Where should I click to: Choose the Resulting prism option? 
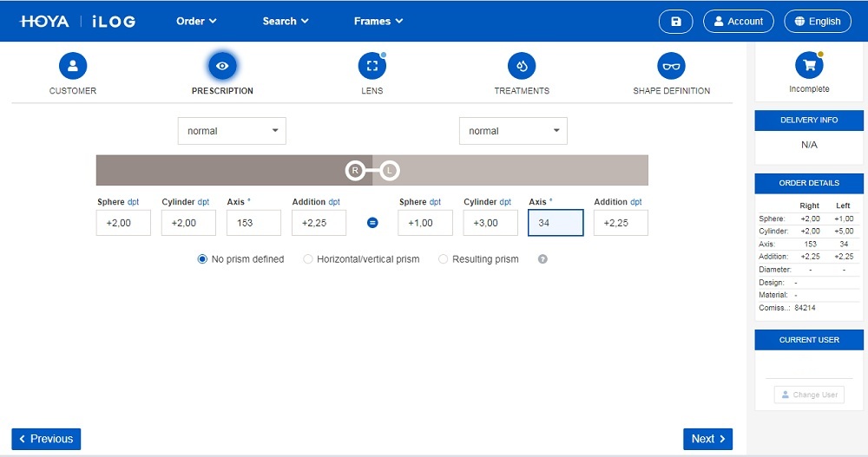[x=444, y=259]
